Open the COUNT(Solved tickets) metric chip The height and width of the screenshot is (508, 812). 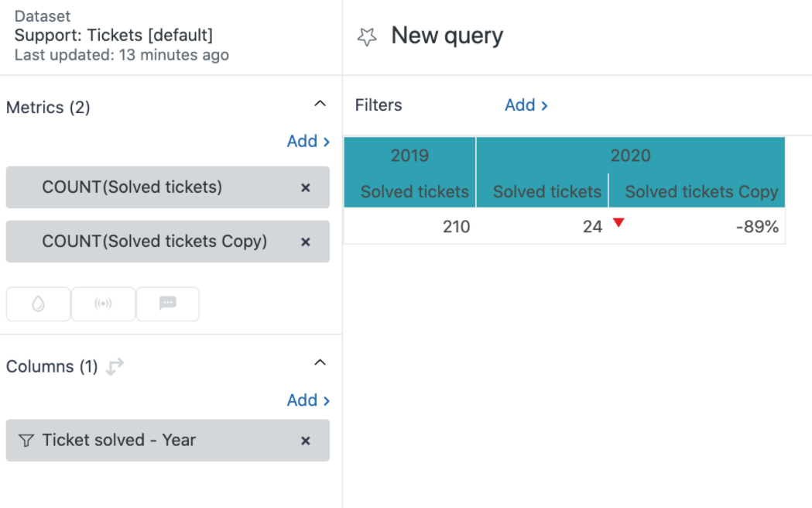click(x=132, y=187)
